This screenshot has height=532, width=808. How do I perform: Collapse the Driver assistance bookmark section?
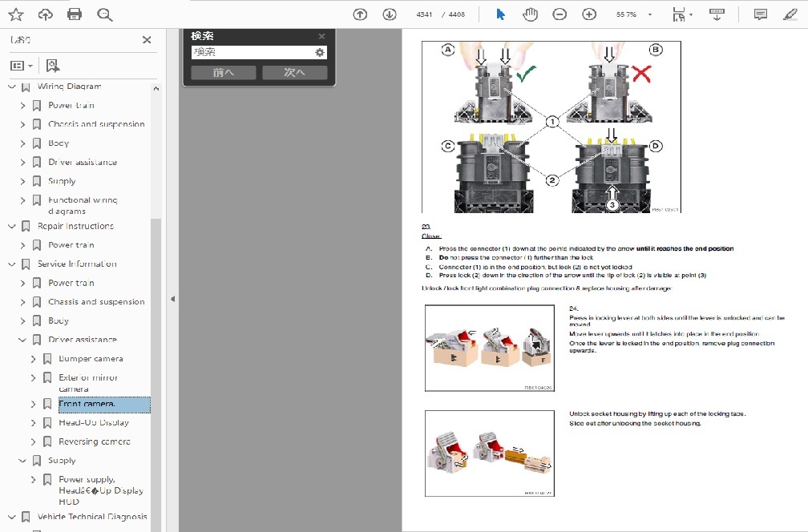pos(22,340)
